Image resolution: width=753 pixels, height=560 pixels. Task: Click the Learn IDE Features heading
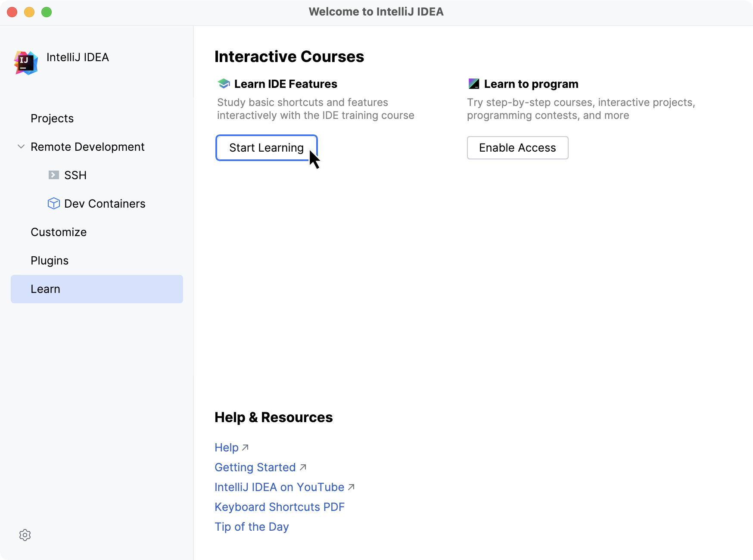tap(286, 84)
